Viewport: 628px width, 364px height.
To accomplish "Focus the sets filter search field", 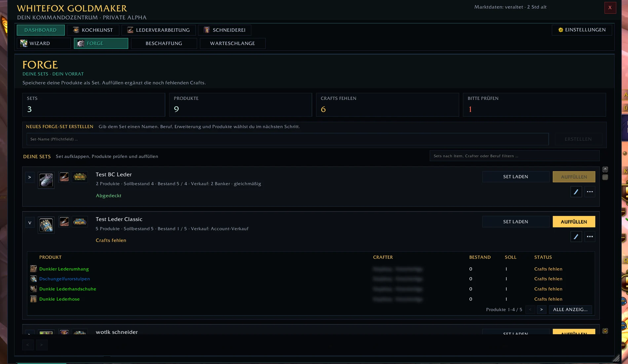I will pyautogui.click(x=515, y=156).
